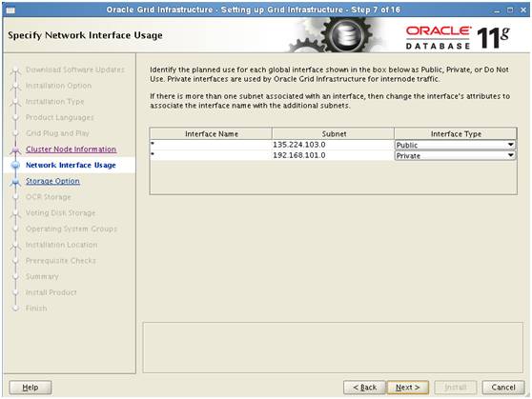Select the Network Interface Usage step
The width and height of the screenshot is (532, 399).
71,165
